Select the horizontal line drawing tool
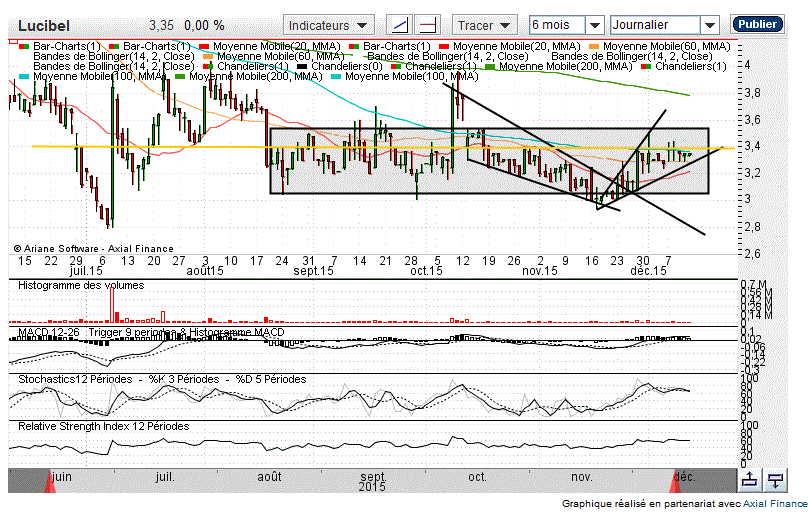Image resolution: width=808 pixels, height=520 pixels. [x=428, y=25]
